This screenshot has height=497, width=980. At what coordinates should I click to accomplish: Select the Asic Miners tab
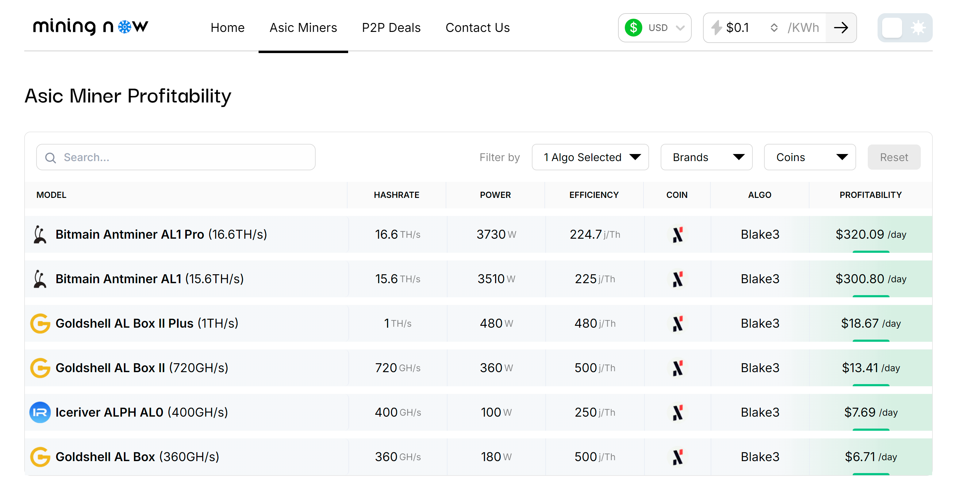pos(303,28)
